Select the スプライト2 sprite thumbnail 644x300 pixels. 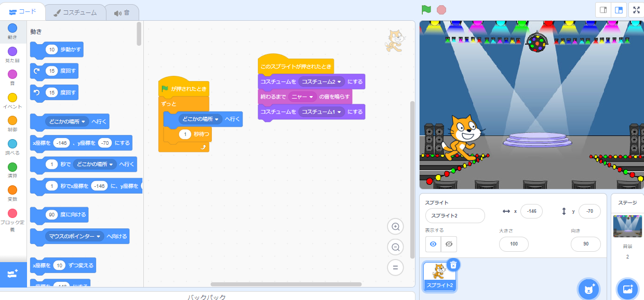[439, 277]
